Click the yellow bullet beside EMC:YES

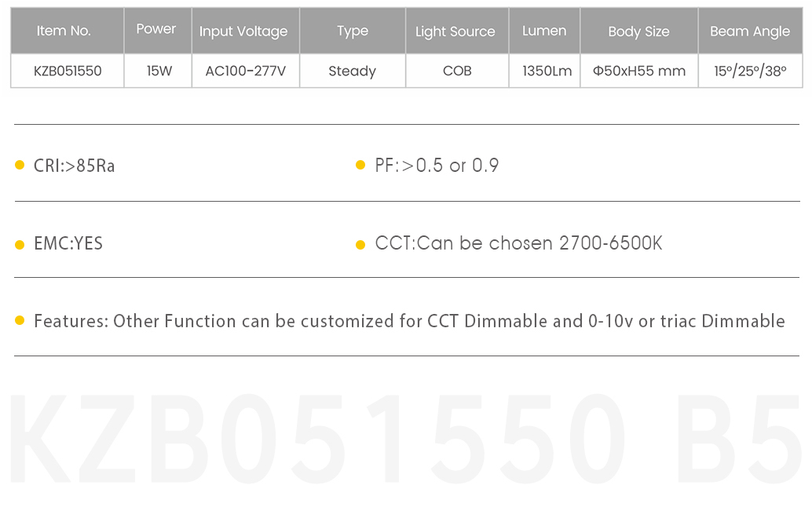(20, 245)
